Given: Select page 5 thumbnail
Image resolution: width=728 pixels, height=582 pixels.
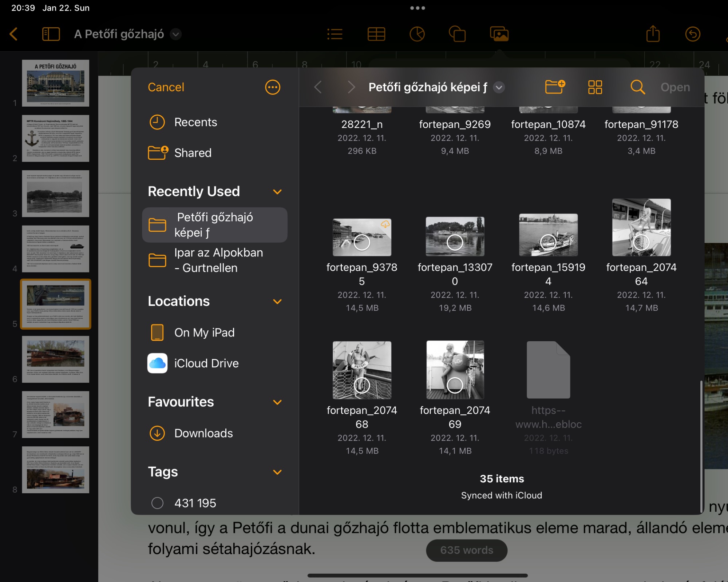Looking at the screenshot, I should point(55,304).
